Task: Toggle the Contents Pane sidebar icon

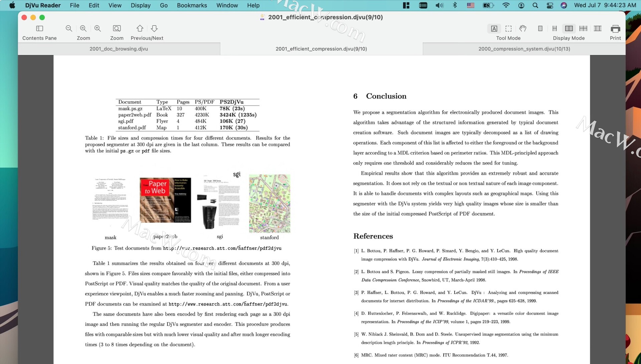Action: click(x=39, y=28)
